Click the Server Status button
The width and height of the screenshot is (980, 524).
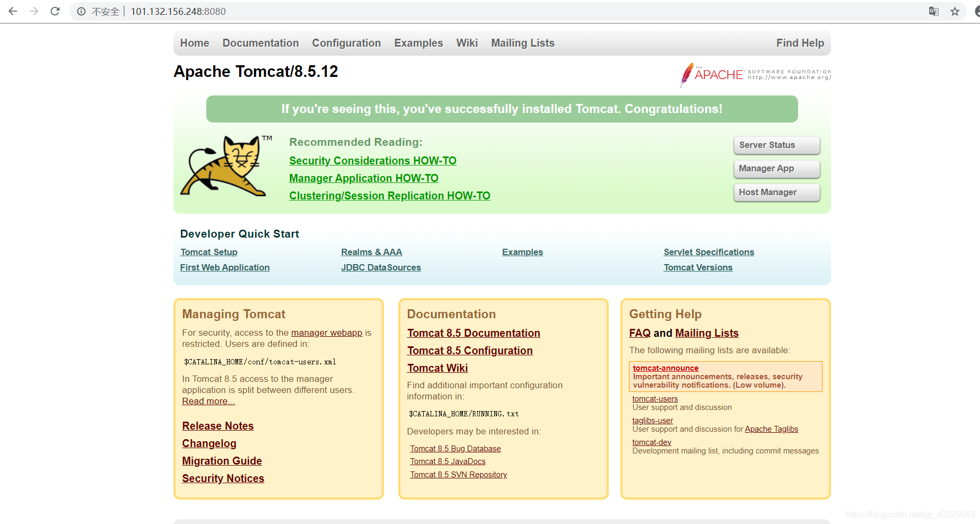tap(777, 145)
